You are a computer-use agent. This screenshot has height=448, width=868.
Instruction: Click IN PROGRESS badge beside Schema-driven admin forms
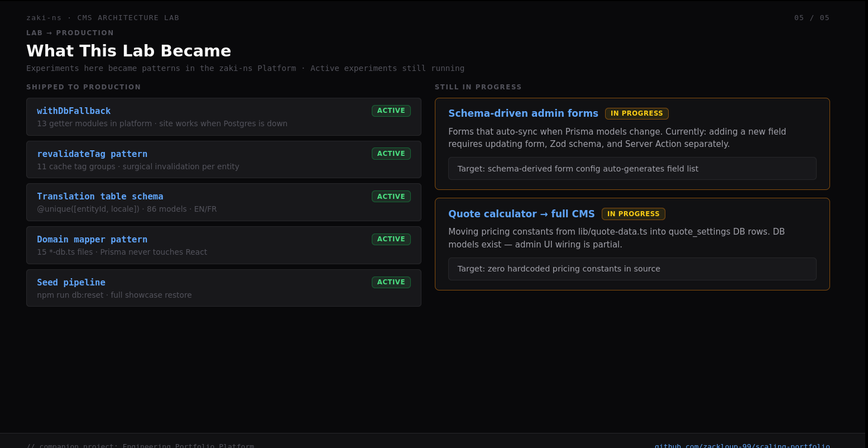click(637, 113)
